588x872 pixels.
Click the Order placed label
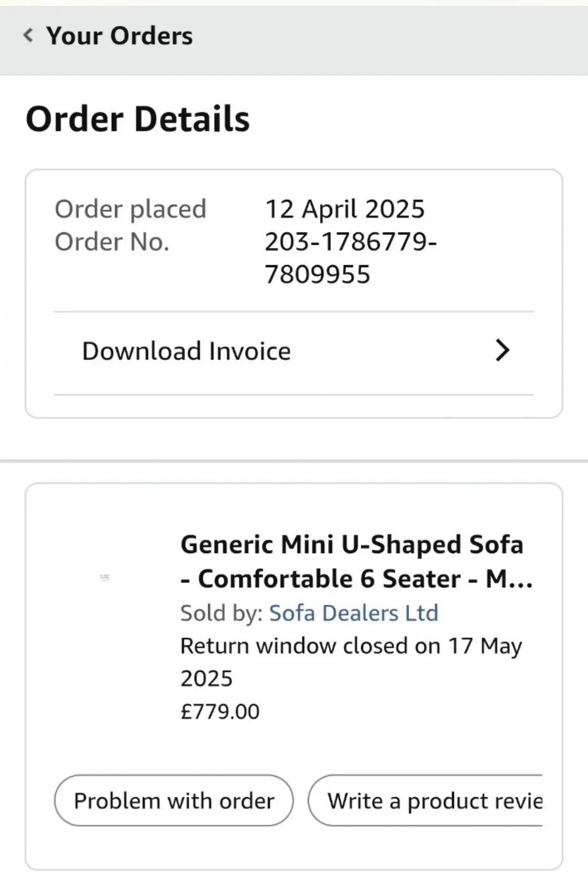130,209
